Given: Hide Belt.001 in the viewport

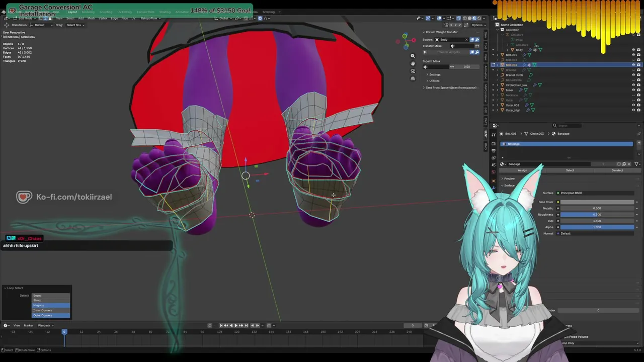Looking at the screenshot, I should click(633, 55).
